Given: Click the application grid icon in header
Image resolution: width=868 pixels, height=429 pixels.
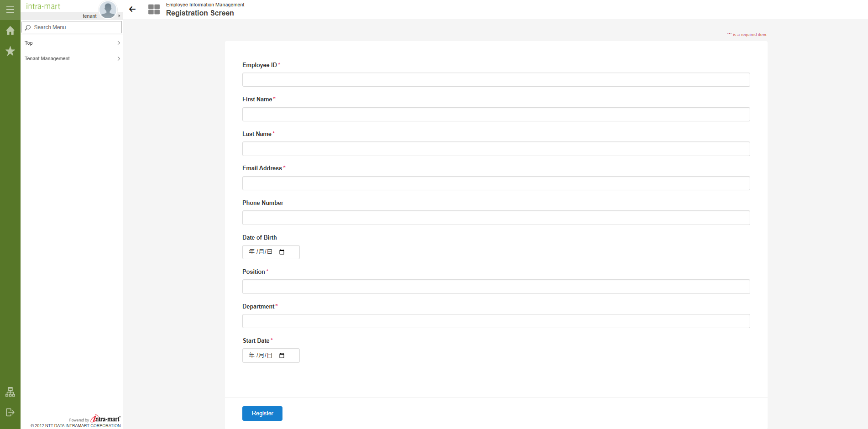Looking at the screenshot, I should pos(154,9).
